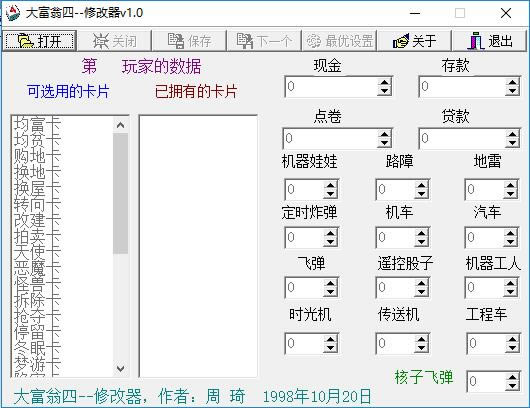
Task: Click the 打开 open-file toolbar button
Action: [40, 41]
